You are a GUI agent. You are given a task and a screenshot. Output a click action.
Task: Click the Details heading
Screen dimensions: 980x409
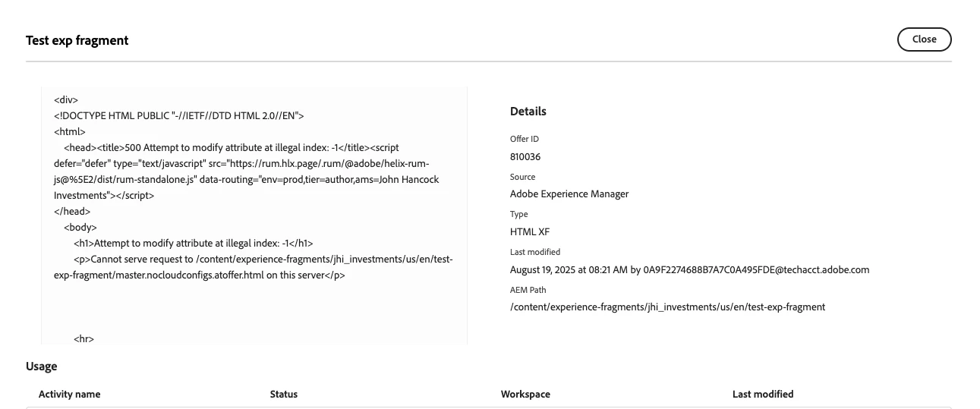[x=528, y=112]
